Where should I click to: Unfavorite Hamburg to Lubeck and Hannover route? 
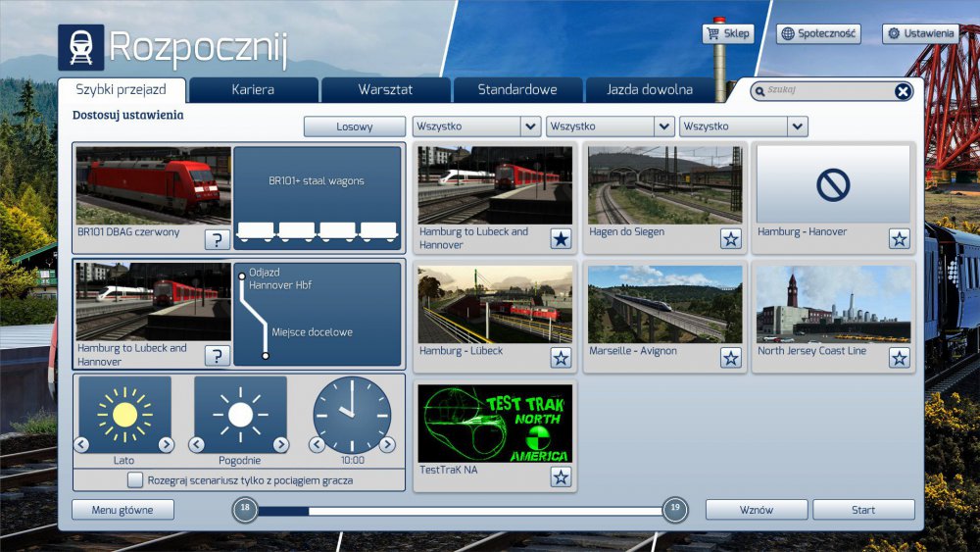point(561,239)
